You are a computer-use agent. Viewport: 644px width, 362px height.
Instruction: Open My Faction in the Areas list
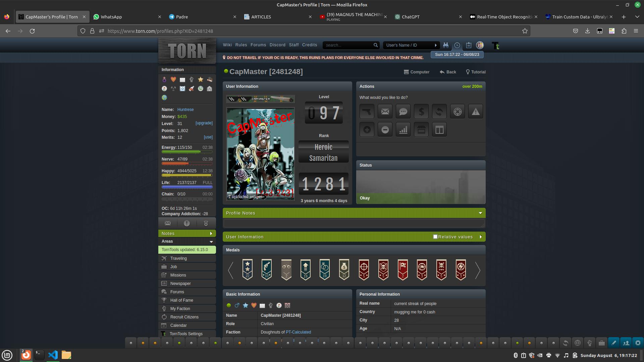(187, 309)
